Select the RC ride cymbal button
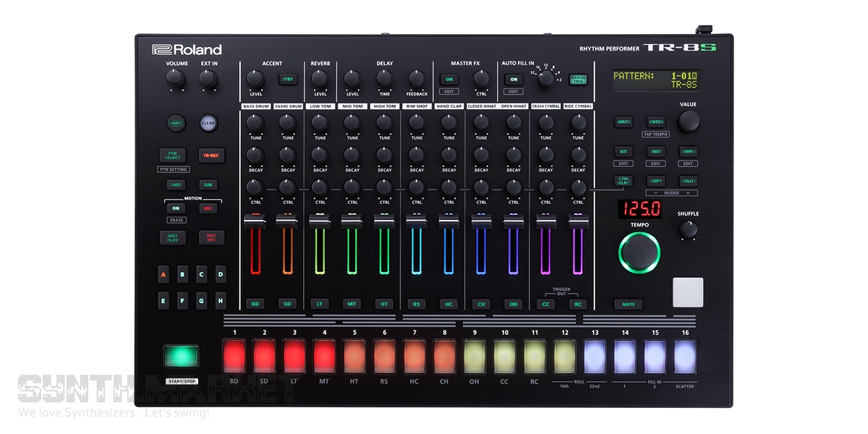Image resolution: width=868 pixels, height=434 pixels. (578, 305)
